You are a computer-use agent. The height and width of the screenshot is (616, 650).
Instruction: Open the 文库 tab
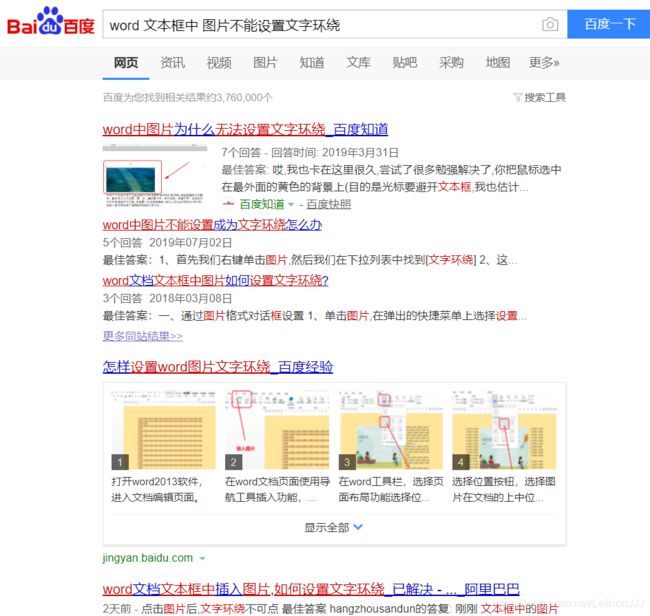[x=358, y=63]
